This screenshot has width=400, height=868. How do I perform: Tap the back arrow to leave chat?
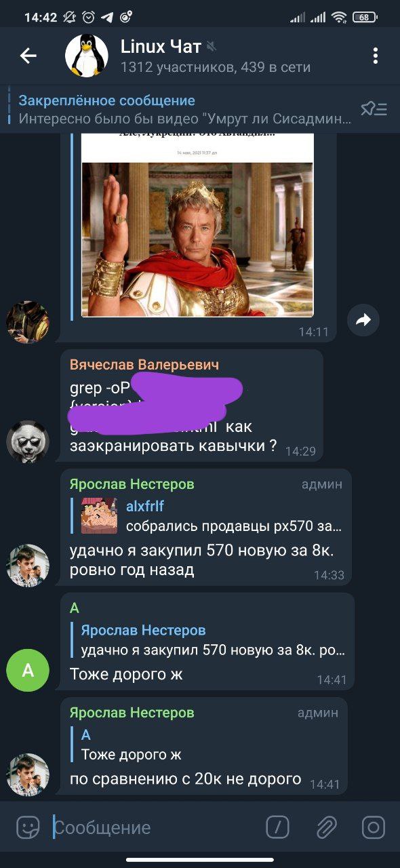click(28, 56)
